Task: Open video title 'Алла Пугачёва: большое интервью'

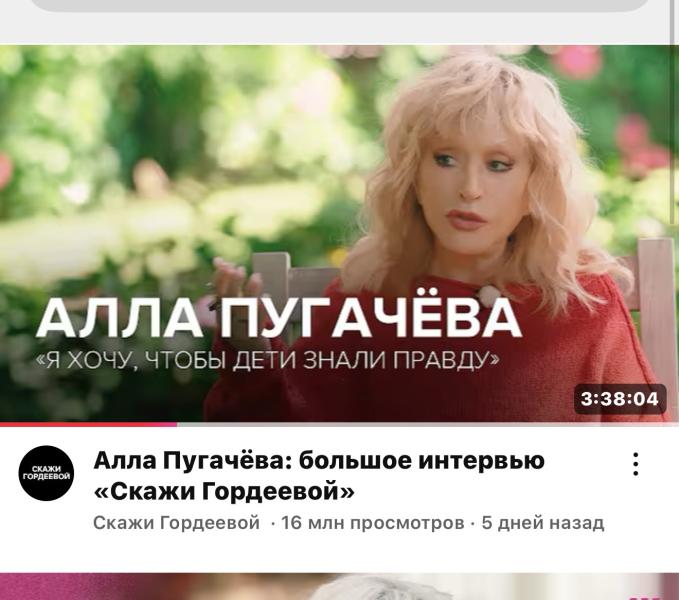Action: coord(319,461)
